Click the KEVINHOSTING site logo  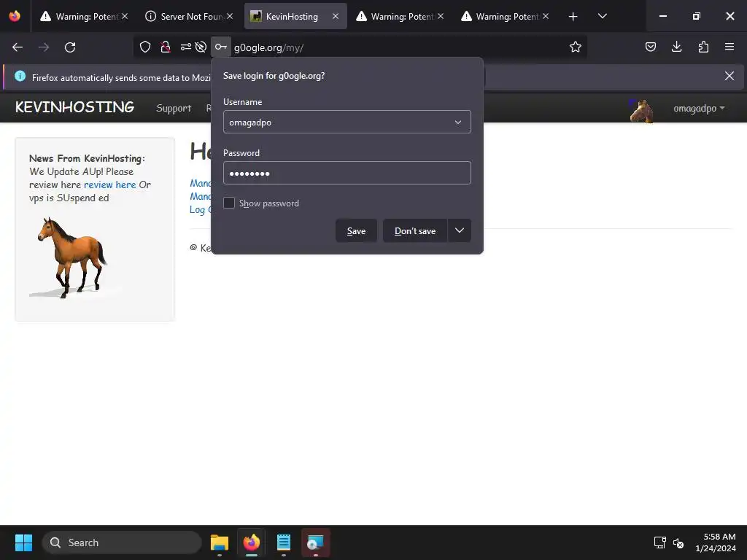pyautogui.click(x=75, y=107)
